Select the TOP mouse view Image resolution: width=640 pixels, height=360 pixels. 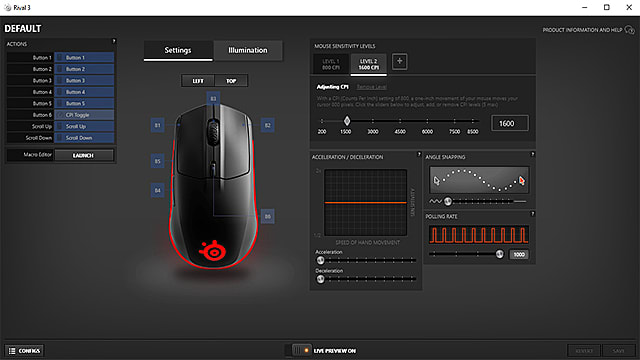point(231,81)
